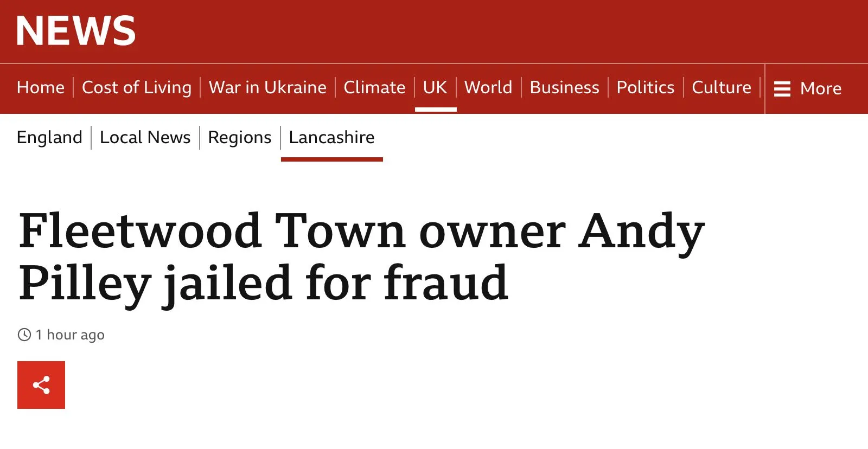The height and width of the screenshot is (449, 868).
Task: Open the Politics section
Action: click(x=646, y=88)
